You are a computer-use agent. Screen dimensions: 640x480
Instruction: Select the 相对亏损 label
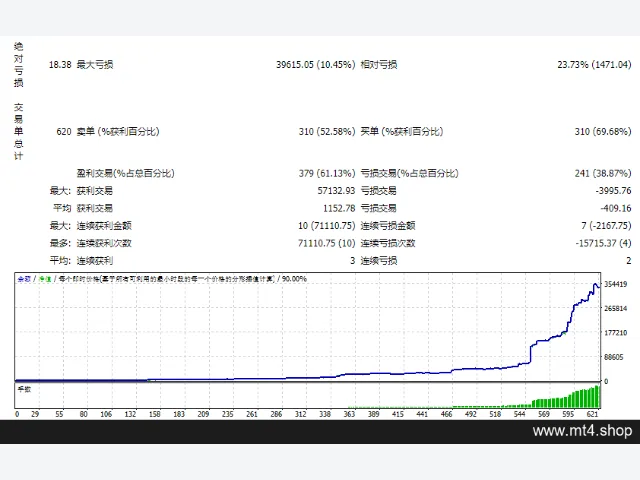pyautogui.click(x=379, y=64)
